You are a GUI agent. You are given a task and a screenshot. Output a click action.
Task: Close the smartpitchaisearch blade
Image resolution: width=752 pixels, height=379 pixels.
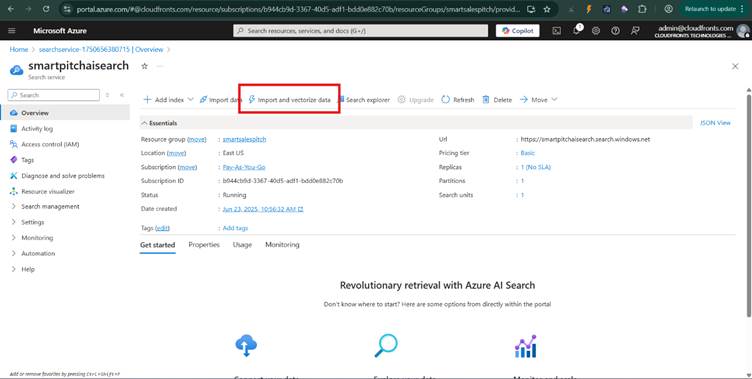point(735,66)
